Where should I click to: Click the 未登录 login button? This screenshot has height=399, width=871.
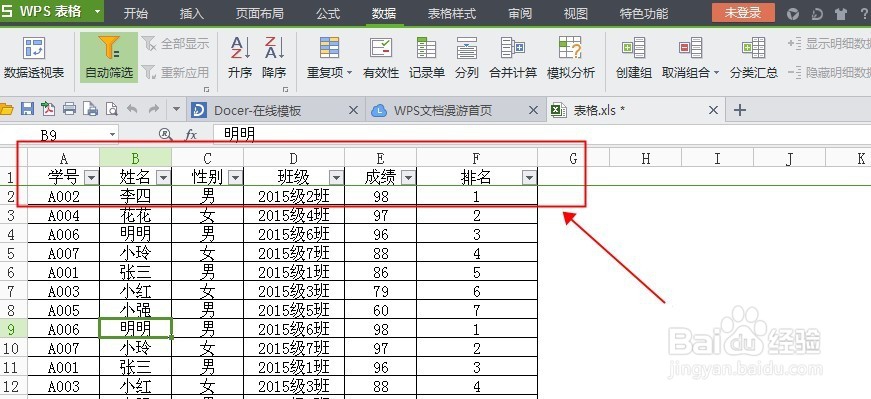[743, 12]
